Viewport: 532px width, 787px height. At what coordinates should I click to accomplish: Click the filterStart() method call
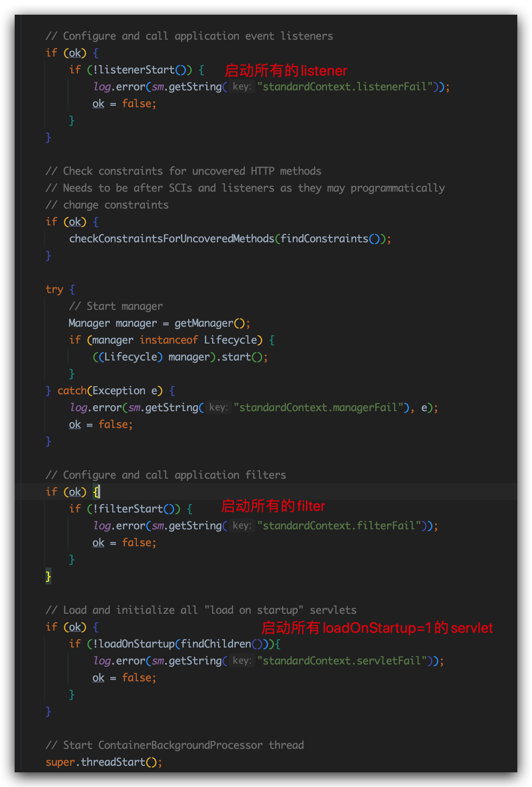tap(136, 509)
